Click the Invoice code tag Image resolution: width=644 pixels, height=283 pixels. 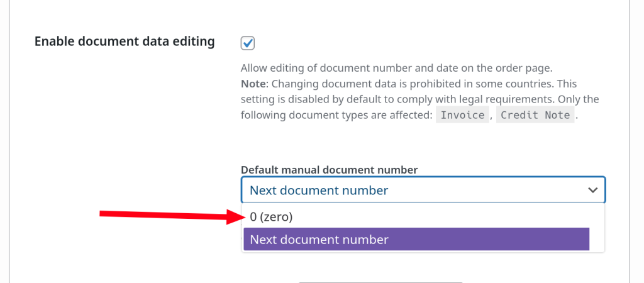462,115
